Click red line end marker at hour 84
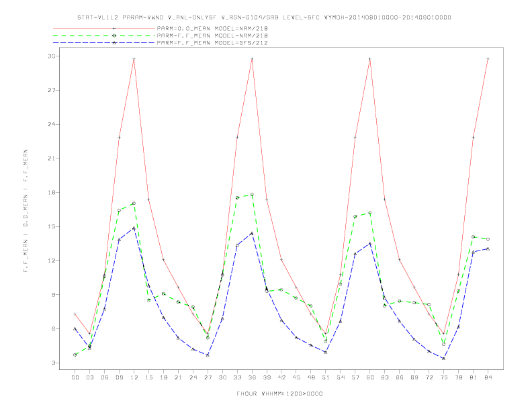Image resolution: width=532 pixels, height=411 pixels. (x=488, y=59)
